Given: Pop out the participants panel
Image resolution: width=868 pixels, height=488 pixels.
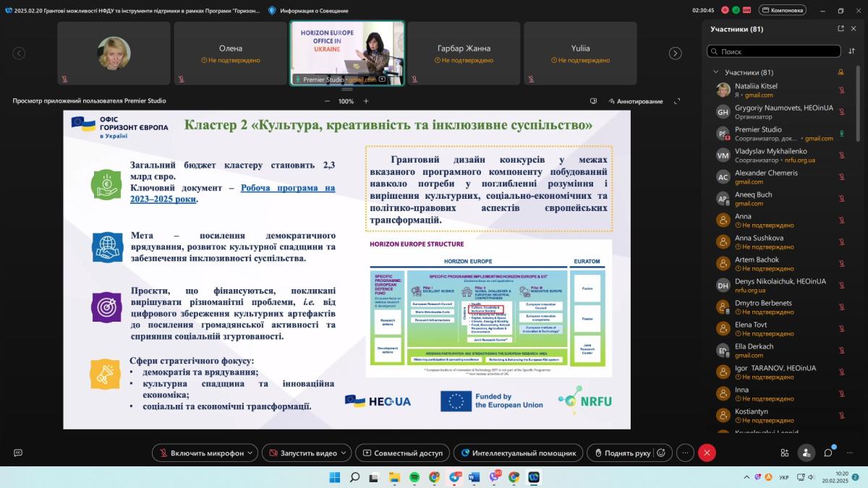Looking at the screenshot, I should (841, 29).
